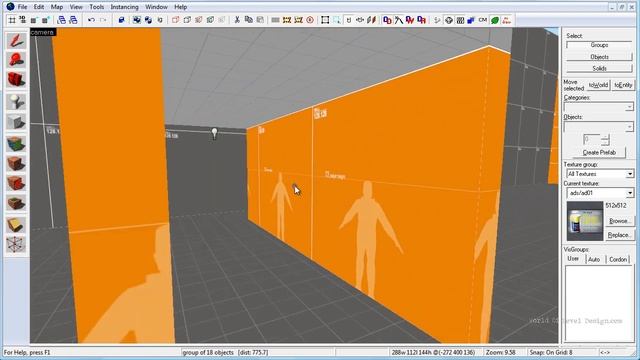This screenshot has width=640, height=360.
Task: Switch to the Cordon VisGroups tab
Action: click(618, 259)
